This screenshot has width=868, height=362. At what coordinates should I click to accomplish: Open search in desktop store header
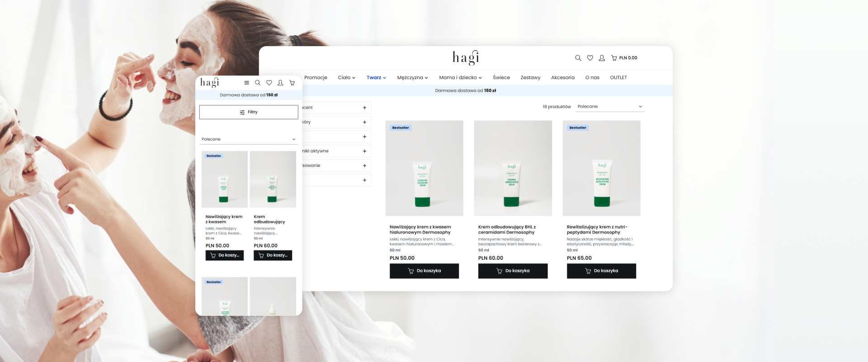[x=578, y=58]
